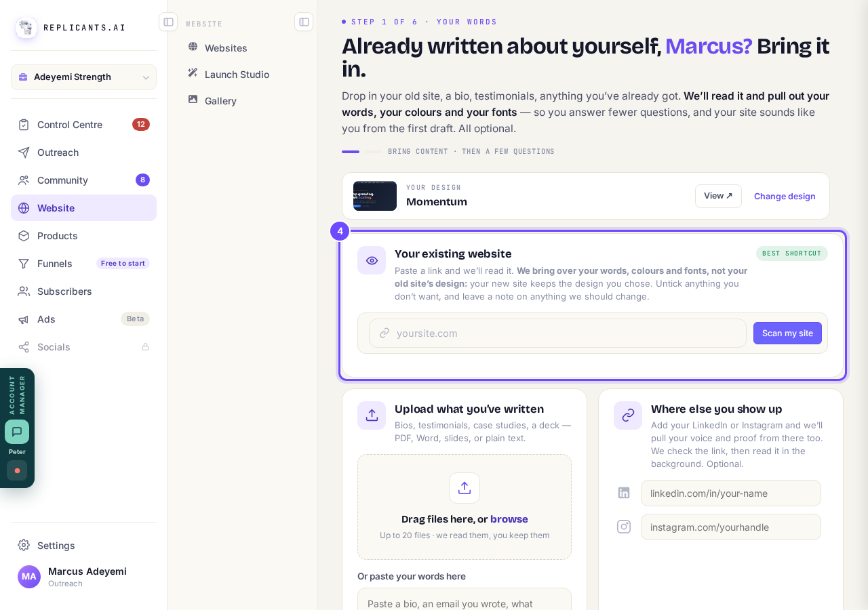Open the account manager chat icon
This screenshot has width=868, height=610.
(17, 432)
